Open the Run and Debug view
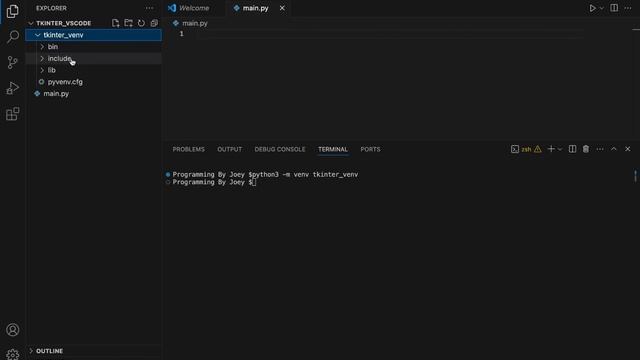640x360 pixels. [12, 88]
